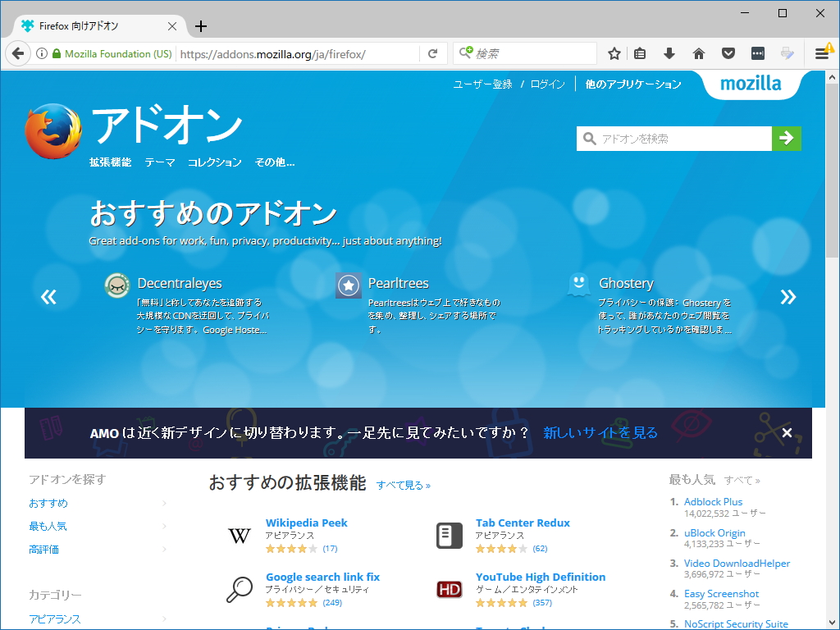Open the downloads arrow in the toolbar
840x630 pixels.
(669, 52)
